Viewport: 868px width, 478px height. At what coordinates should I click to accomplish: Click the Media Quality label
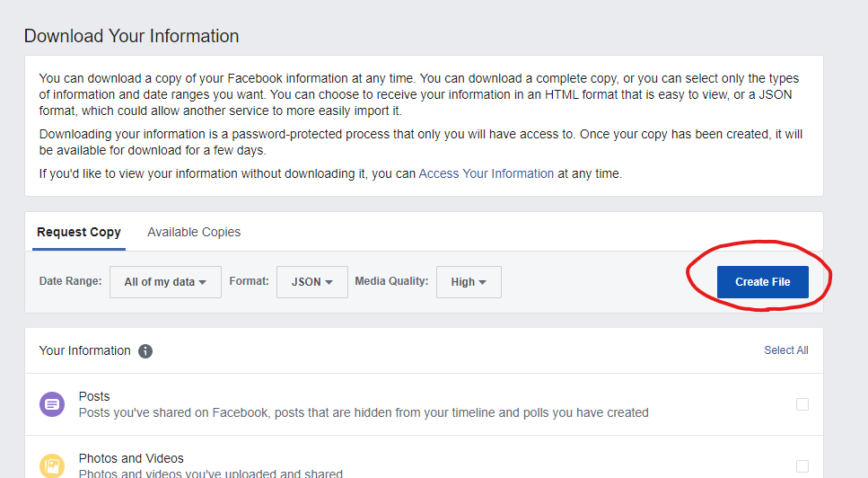tap(391, 281)
